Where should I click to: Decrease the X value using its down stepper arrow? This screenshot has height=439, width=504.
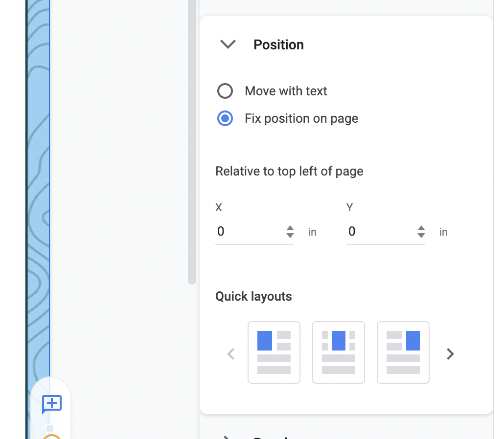tap(290, 235)
